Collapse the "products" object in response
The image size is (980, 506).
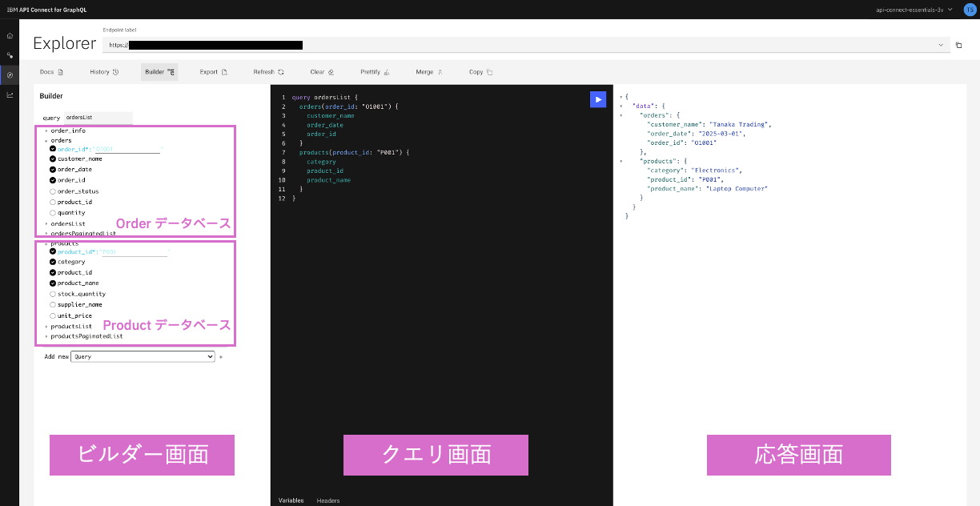[x=621, y=161]
